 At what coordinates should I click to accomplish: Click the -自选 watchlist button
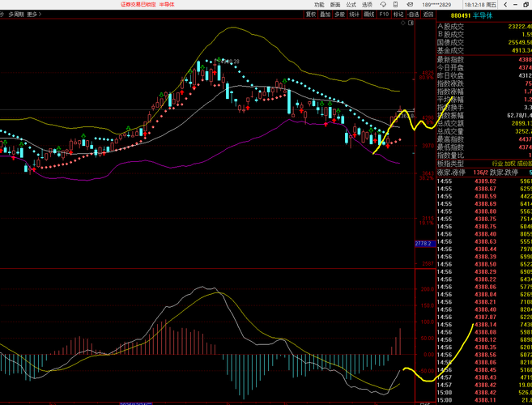(413, 15)
